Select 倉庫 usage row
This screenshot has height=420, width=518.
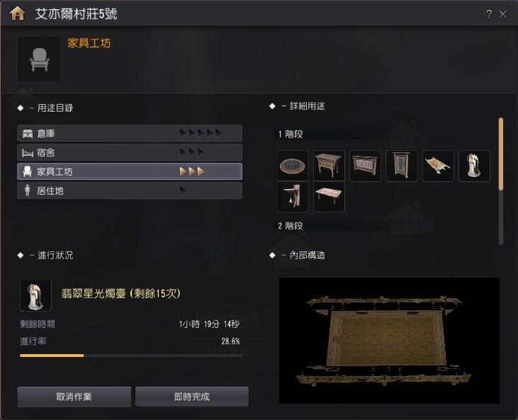pos(130,133)
